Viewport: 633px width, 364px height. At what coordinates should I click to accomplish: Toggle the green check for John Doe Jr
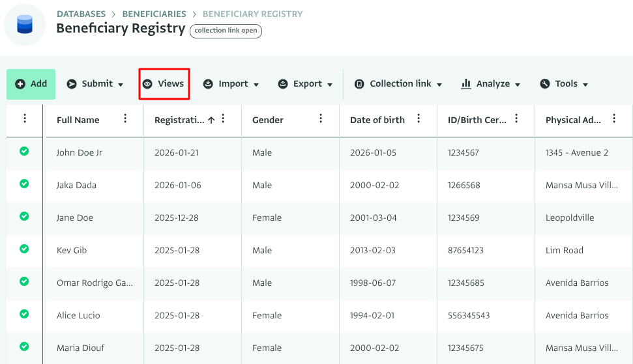24,151
